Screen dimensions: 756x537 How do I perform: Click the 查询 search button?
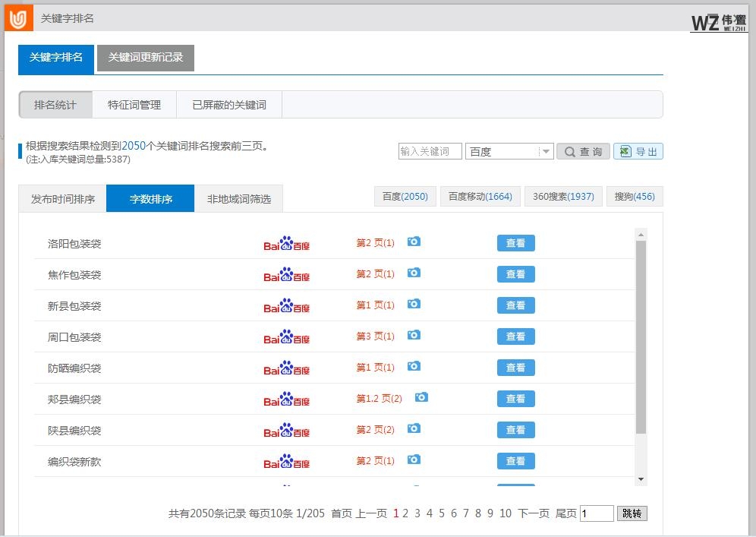click(583, 152)
